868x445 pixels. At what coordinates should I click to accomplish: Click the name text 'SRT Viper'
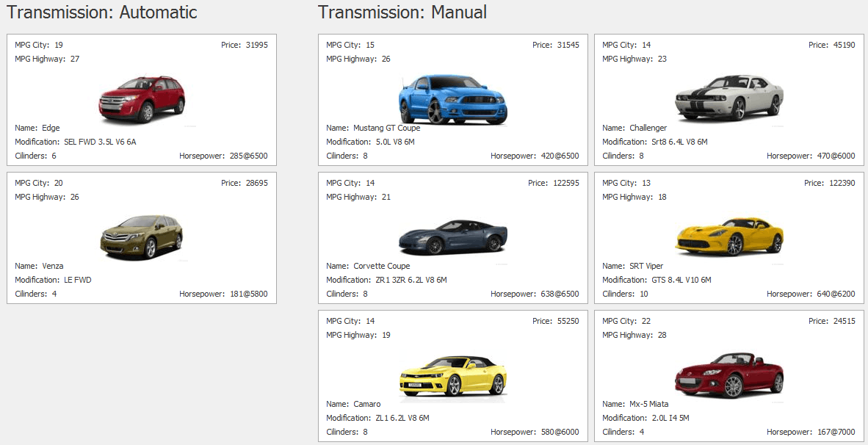tap(646, 266)
